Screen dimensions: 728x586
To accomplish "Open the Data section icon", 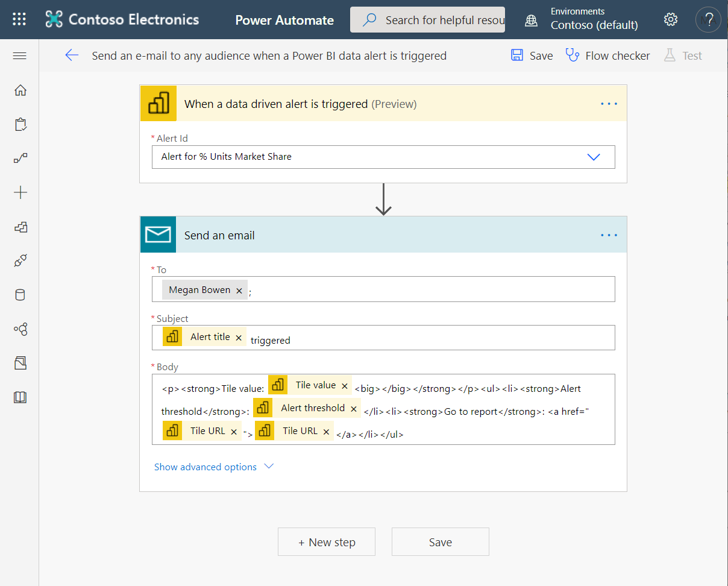I will [20, 295].
